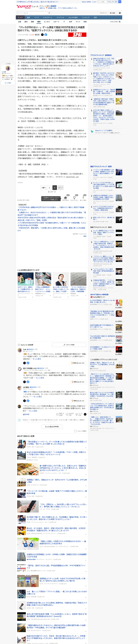Expand 脱サラ料理家ふらお's comment with もっと見る
The width and height of the screenshot is (138, 644).
pos(40,378)
